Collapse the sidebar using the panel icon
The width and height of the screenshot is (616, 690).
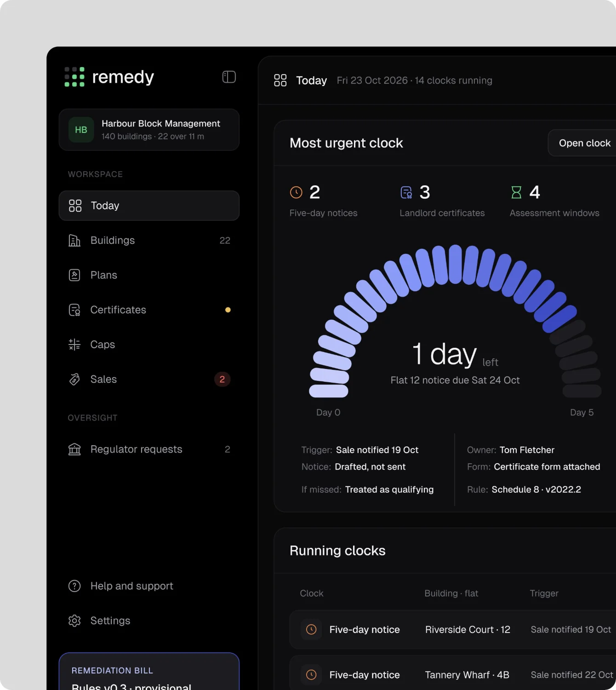click(x=229, y=77)
